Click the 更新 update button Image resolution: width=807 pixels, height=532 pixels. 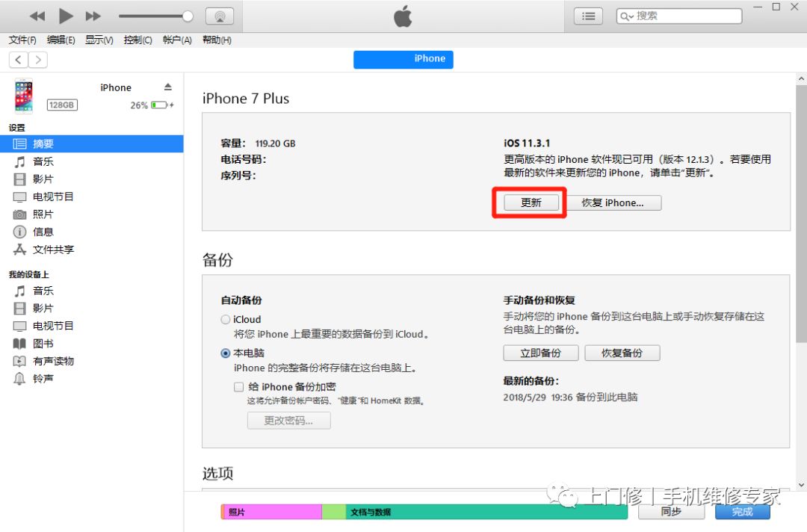click(531, 202)
